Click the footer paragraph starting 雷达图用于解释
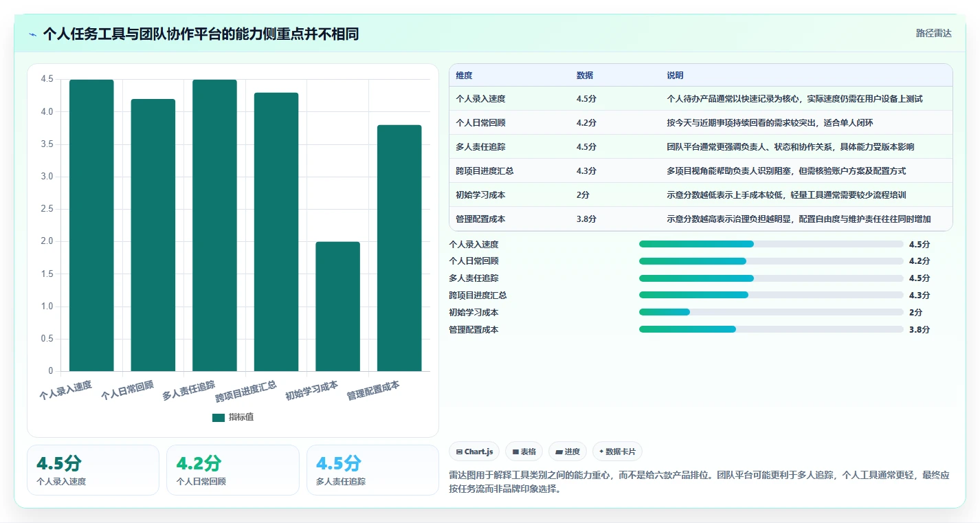The width and height of the screenshot is (980, 523). [699, 482]
